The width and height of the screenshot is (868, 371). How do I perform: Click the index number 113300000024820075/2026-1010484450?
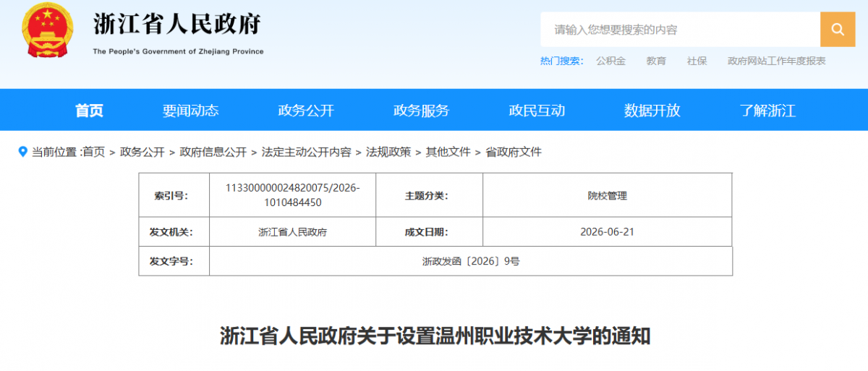pyautogui.click(x=293, y=195)
